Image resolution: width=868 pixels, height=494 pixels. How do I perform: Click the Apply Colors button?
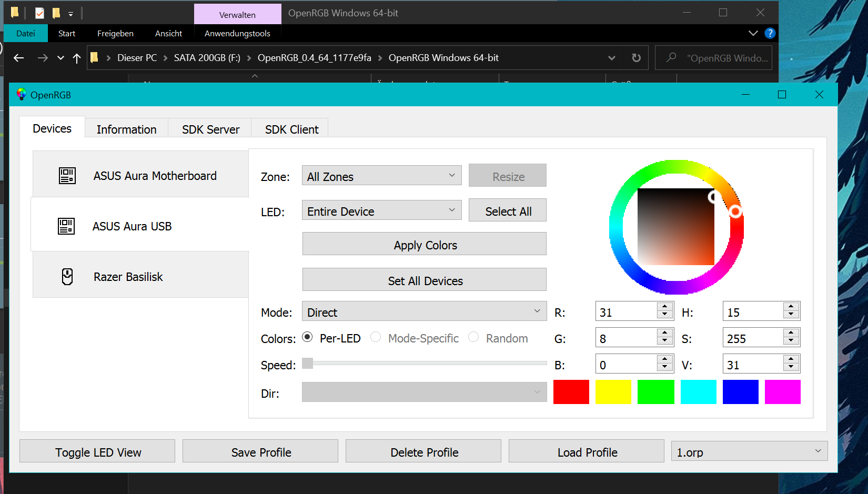425,244
